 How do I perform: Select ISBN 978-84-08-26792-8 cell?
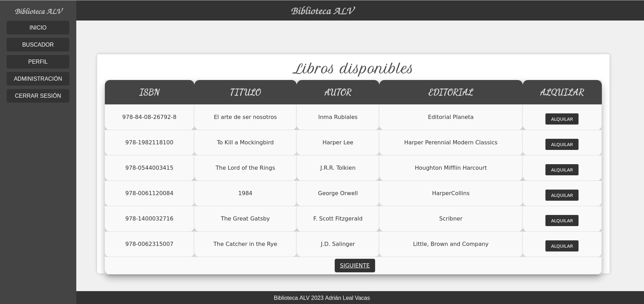(x=149, y=117)
